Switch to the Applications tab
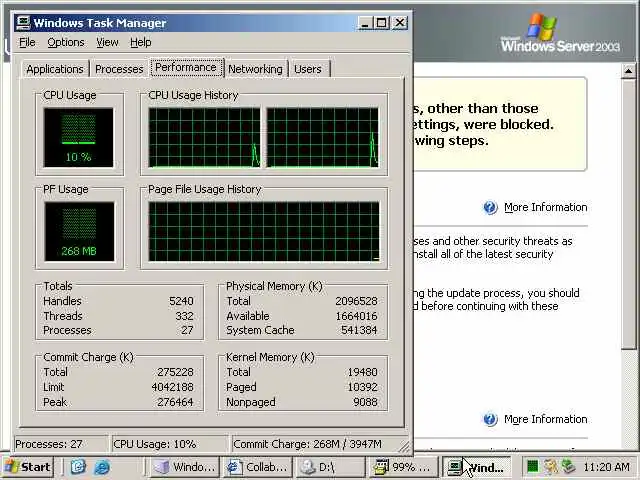Image resolution: width=640 pixels, height=480 pixels. [55, 69]
